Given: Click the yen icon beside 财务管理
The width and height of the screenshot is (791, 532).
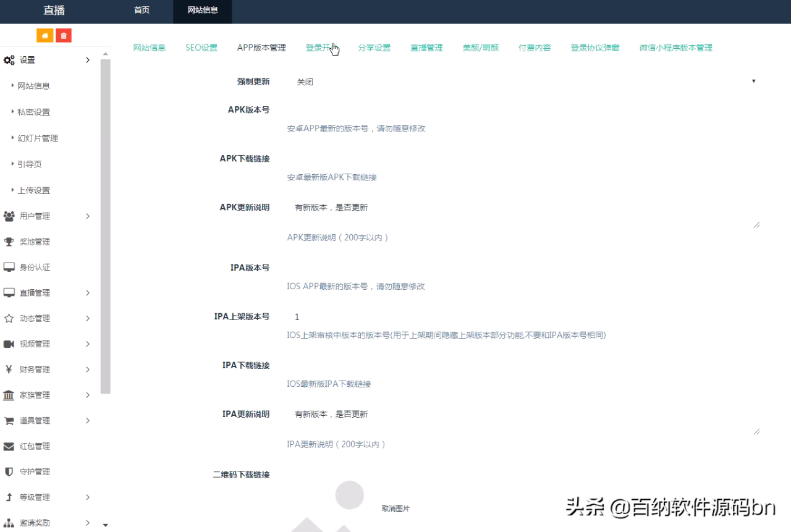Looking at the screenshot, I should (9, 369).
